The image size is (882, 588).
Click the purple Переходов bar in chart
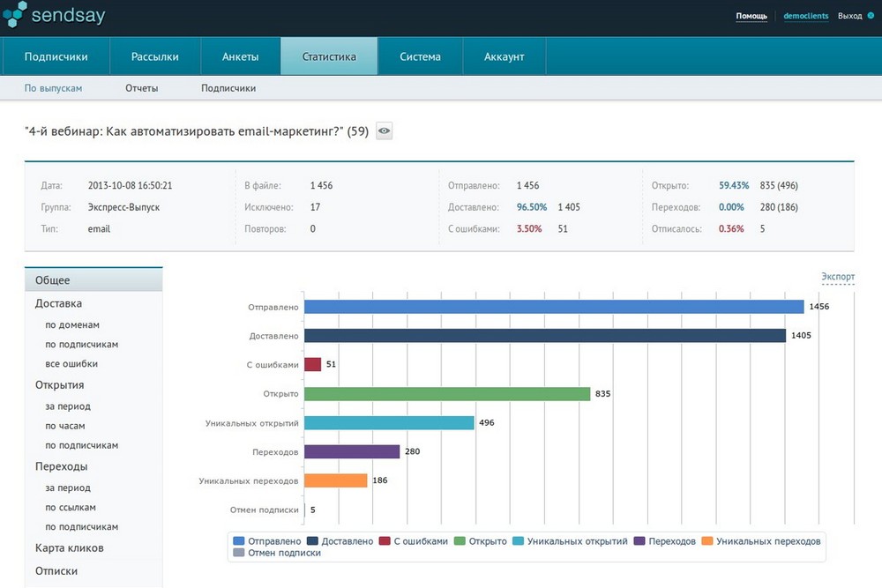point(352,451)
